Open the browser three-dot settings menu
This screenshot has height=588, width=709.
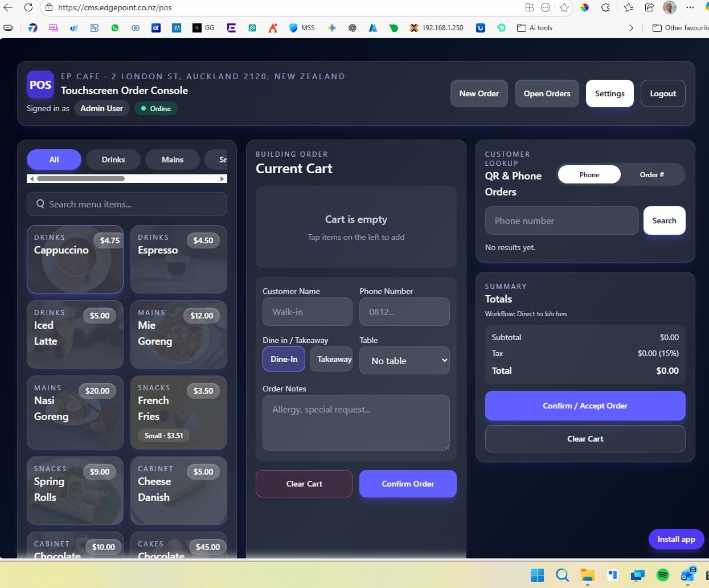point(690,7)
